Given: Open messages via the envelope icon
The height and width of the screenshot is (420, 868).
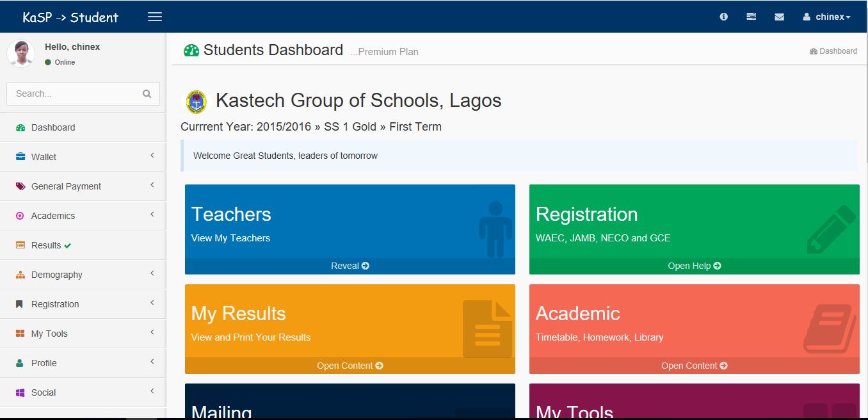Looking at the screenshot, I should (x=779, y=16).
